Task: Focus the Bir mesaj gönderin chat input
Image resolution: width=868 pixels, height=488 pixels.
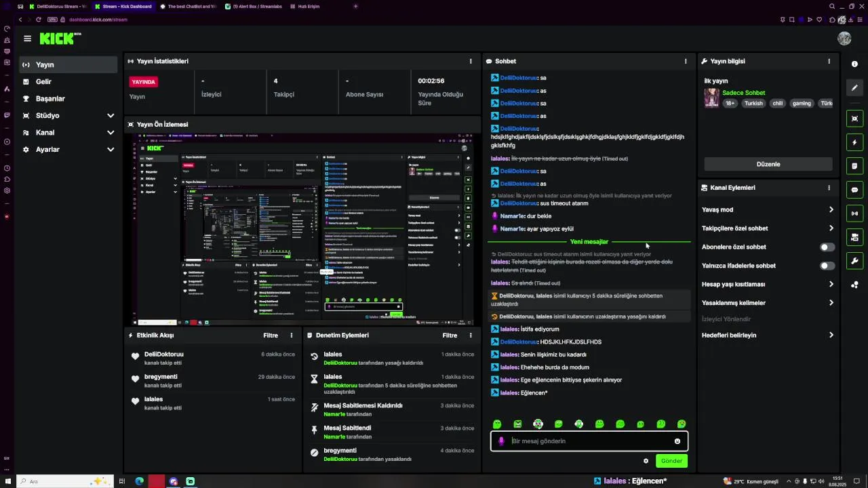Action: 589,441
